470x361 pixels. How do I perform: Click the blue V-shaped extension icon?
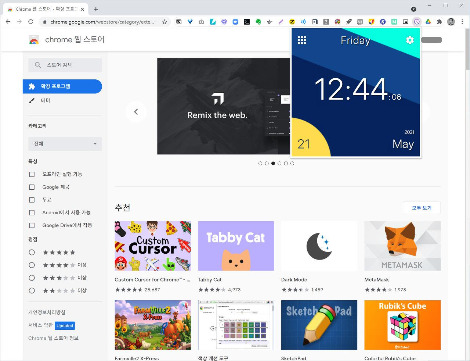(x=190, y=22)
